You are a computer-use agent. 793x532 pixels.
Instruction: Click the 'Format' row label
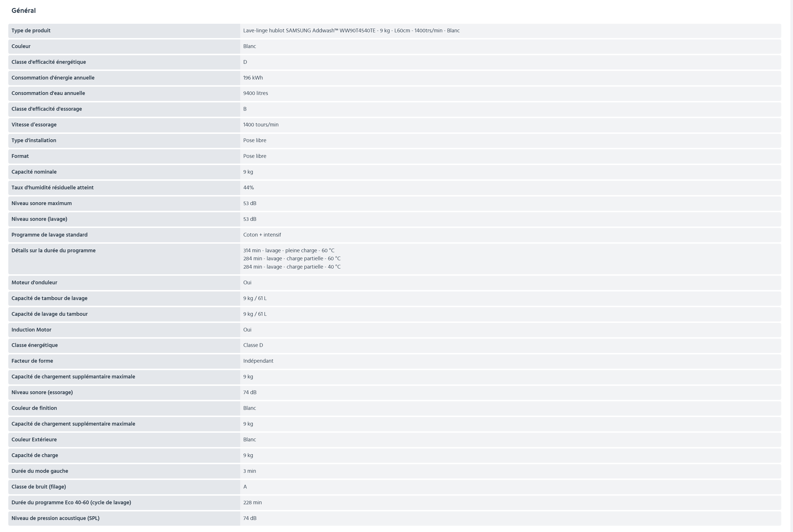coord(20,156)
